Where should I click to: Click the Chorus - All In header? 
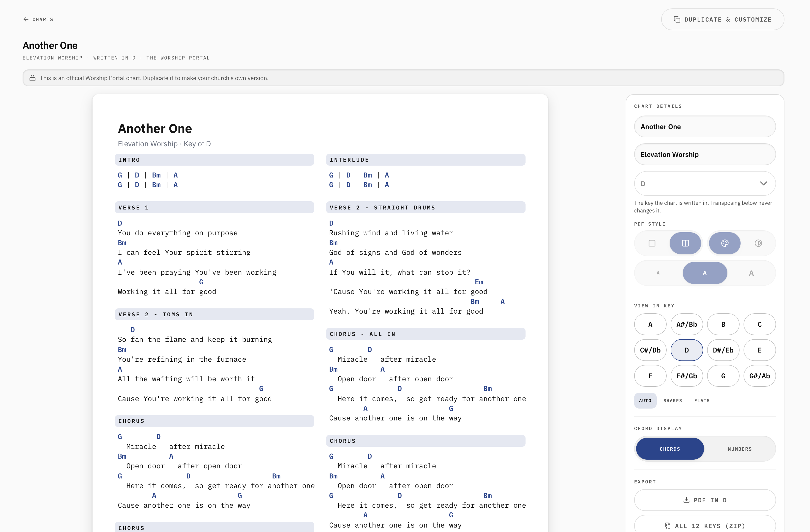[x=425, y=334]
